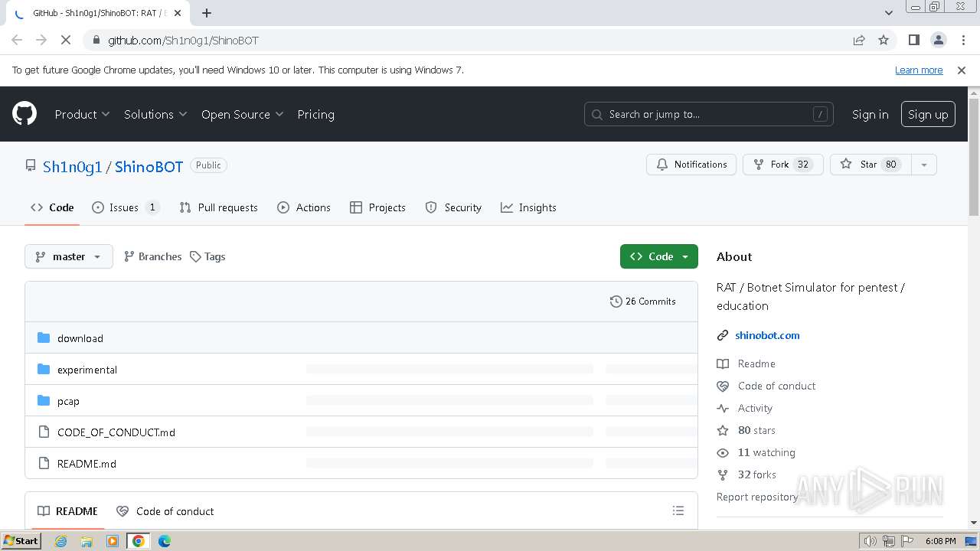Open the CODE_OF_CONDUCT.md file

pos(116,432)
